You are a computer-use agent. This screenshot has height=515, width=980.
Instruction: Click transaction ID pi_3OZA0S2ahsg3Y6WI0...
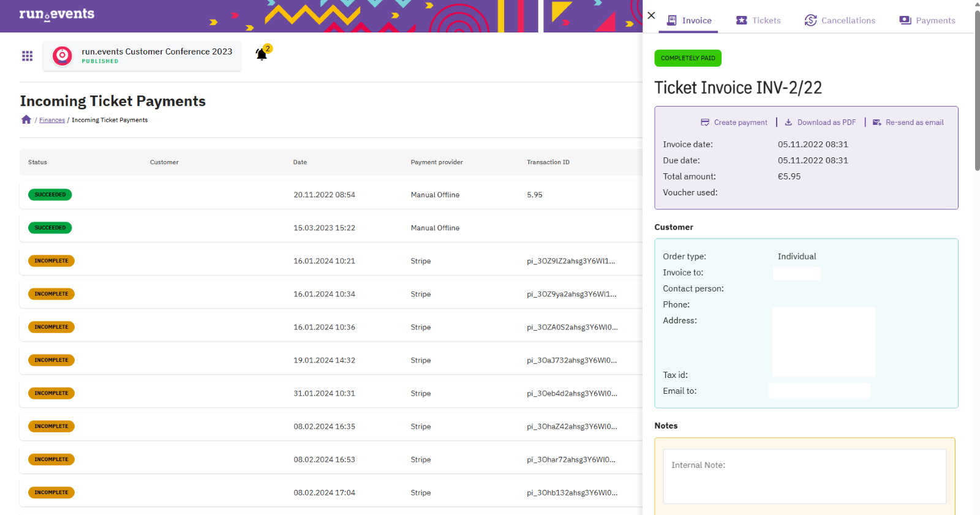tap(572, 327)
